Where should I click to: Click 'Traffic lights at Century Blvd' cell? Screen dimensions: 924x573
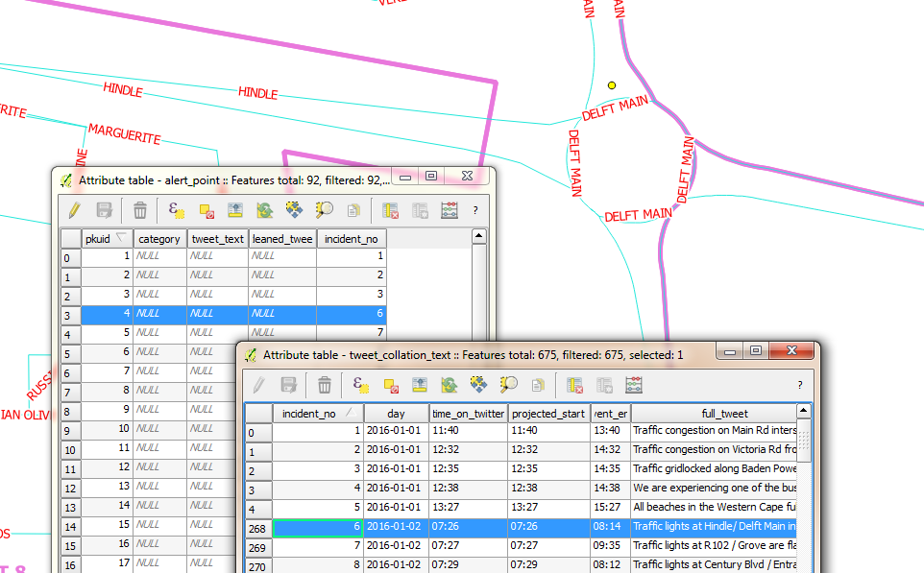pyautogui.click(x=715, y=564)
